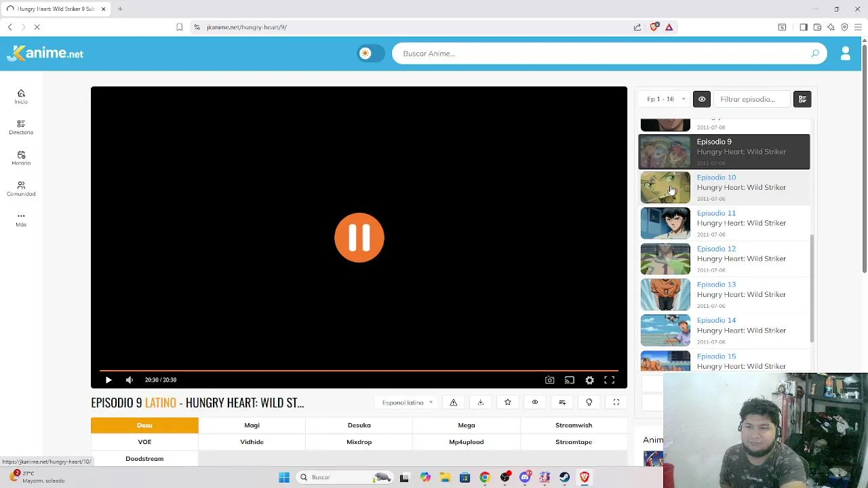Click the episode list scrollbar
The image size is (868, 488).
pyautogui.click(x=812, y=288)
